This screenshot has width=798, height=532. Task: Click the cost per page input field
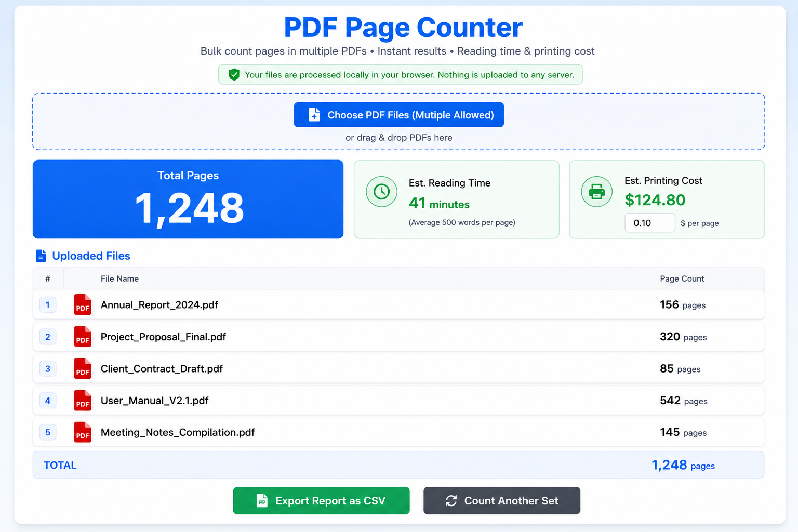650,223
